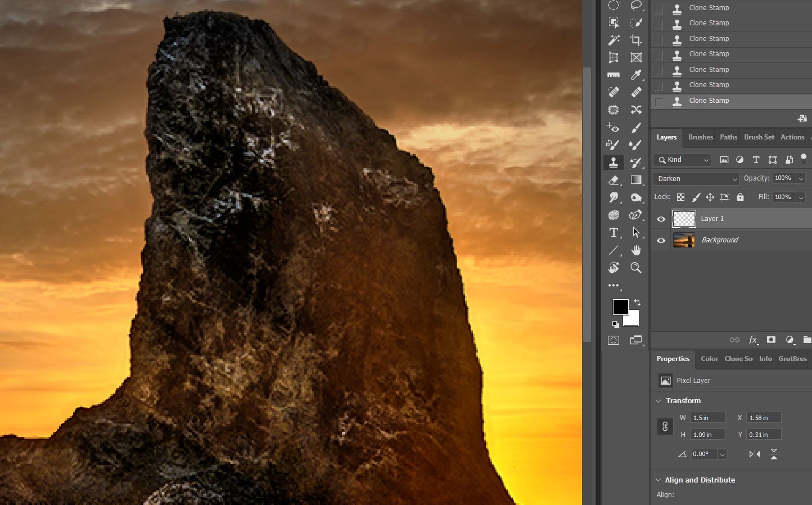
Task: Click the last Clone Stamp history state
Action: click(x=709, y=101)
